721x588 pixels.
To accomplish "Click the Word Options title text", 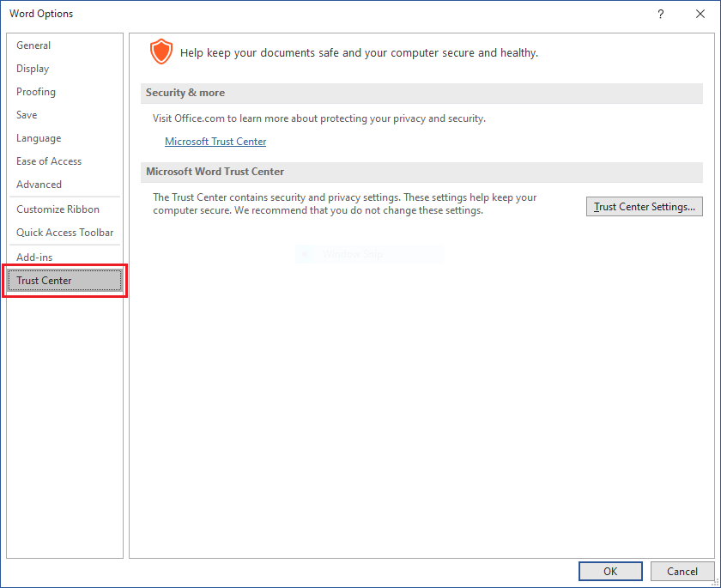I will (x=41, y=14).
